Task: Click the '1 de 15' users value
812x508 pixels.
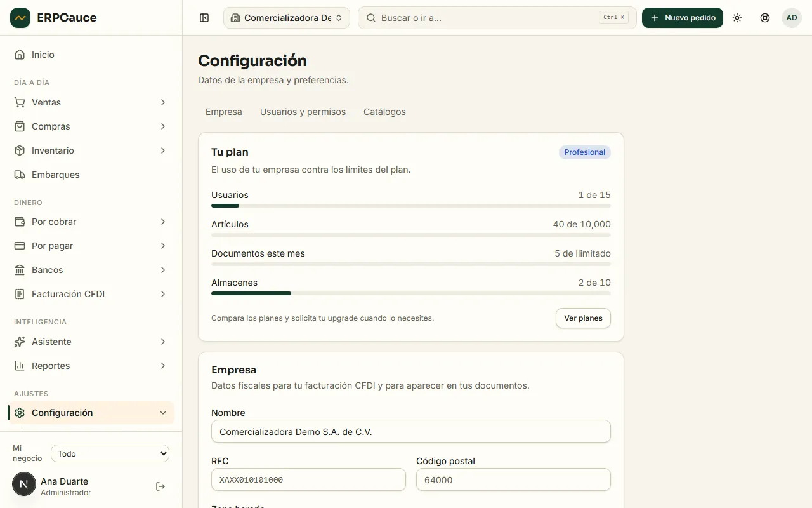Action: [x=594, y=195]
